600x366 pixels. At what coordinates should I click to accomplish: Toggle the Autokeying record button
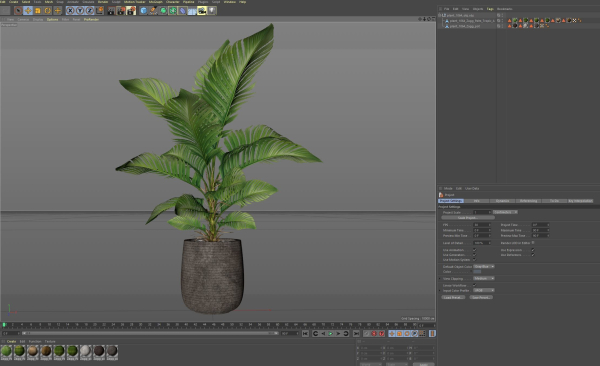coord(382,334)
